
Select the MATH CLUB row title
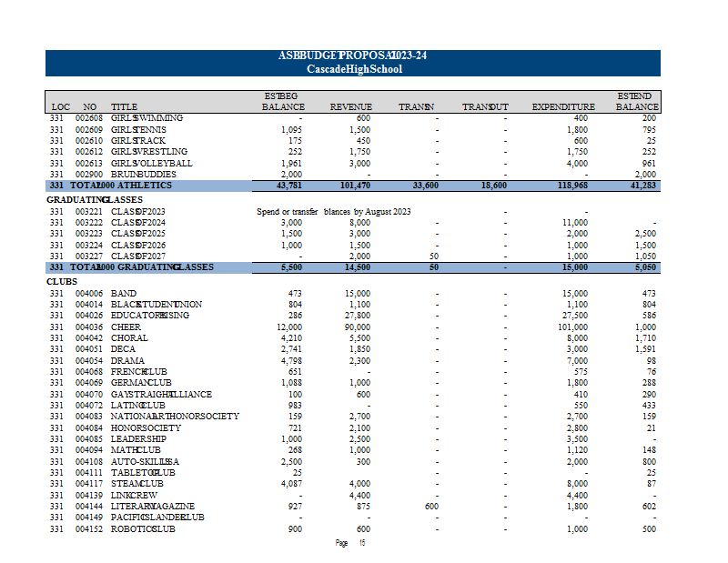coord(136,450)
